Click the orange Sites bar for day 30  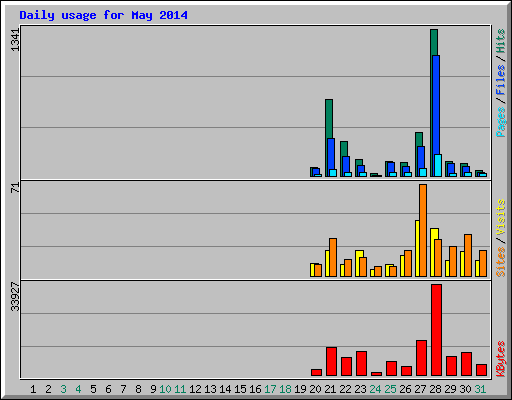[x=468, y=255]
